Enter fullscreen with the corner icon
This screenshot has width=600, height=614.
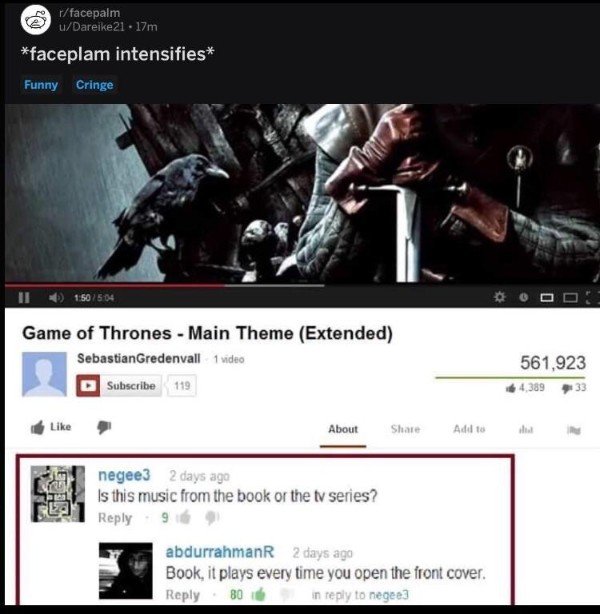pyautogui.click(x=593, y=298)
